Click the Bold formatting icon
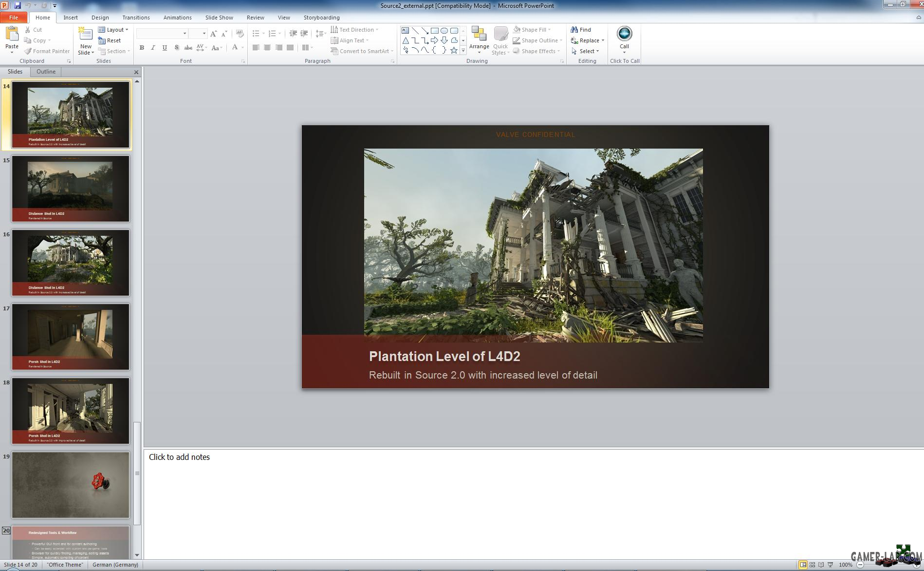 click(142, 48)
